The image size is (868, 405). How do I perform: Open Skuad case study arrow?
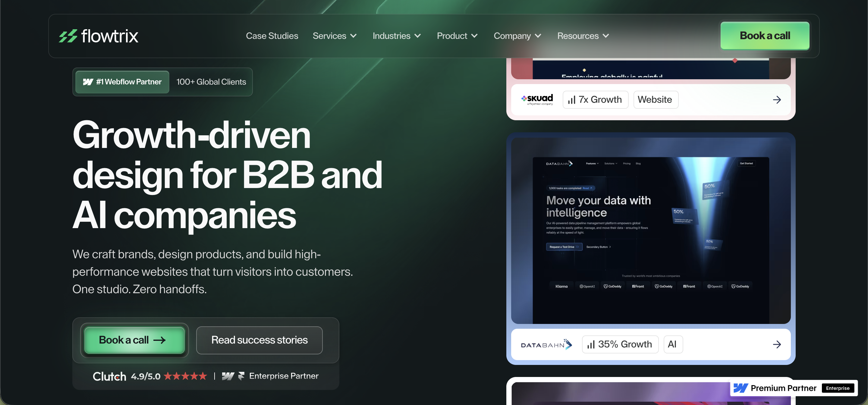[x=777, y=100]
